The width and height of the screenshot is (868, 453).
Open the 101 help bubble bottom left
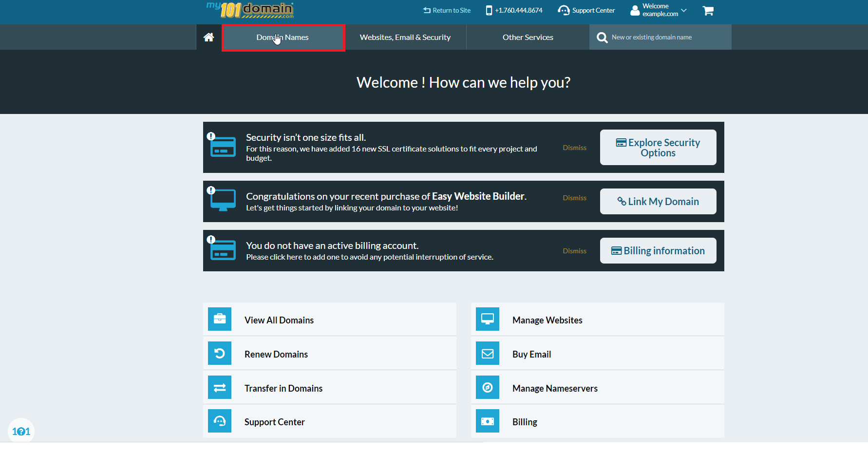pyautogui.click(x=20, y=431)
